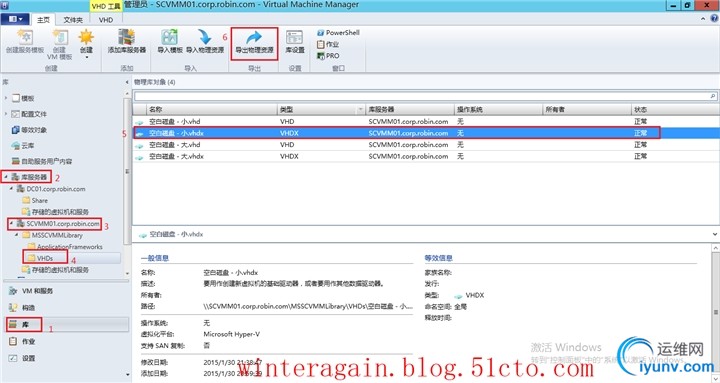Select the 云库 tree node
720x383 pixels.
pos(23,145)
